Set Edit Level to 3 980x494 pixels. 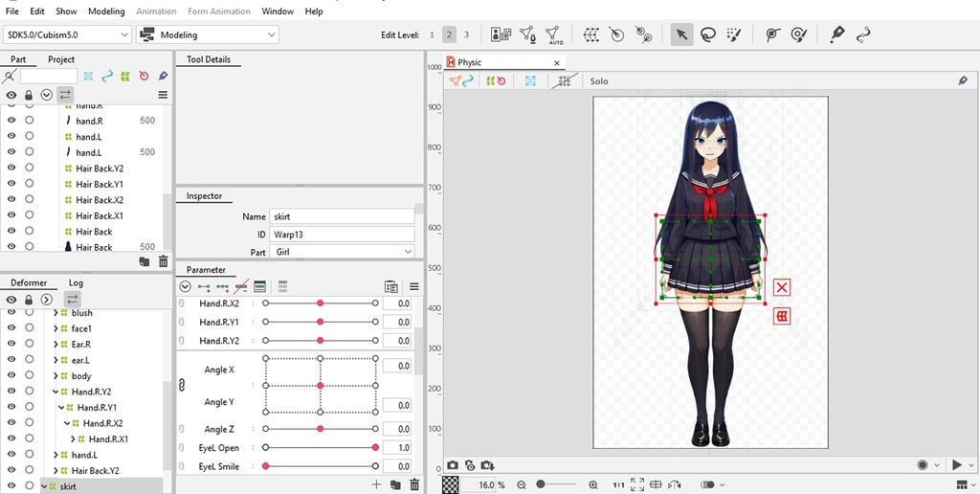(466, 34)
